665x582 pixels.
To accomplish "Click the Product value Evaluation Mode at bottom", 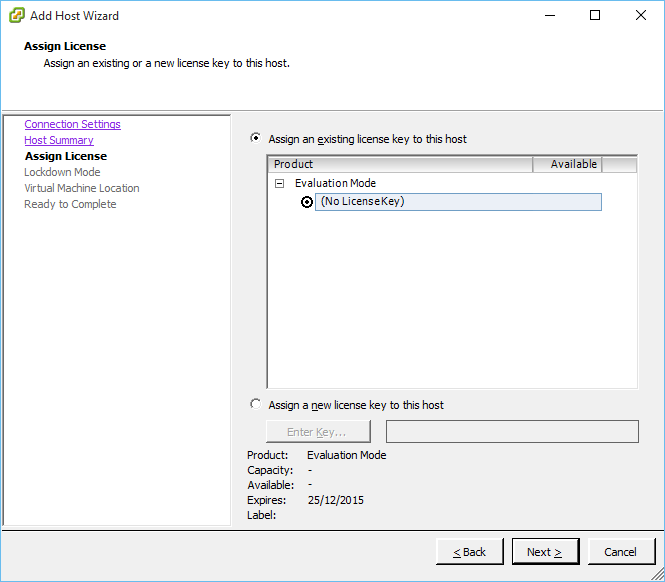I will coord(347,455).
